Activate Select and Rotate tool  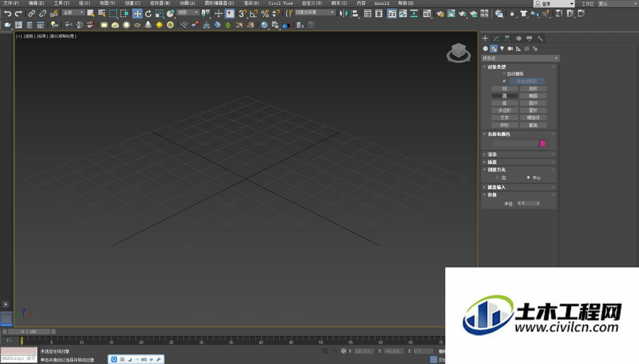coord(148,14)
